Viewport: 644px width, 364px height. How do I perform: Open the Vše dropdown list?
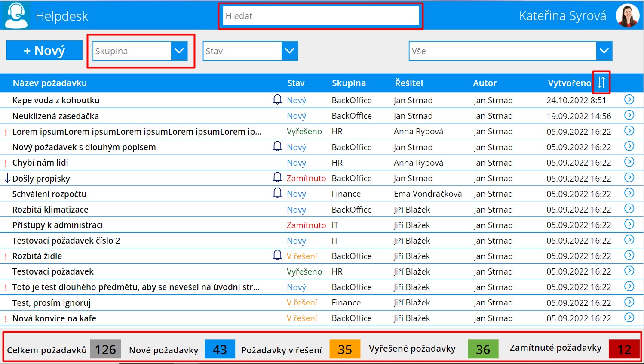coord(604,51)
